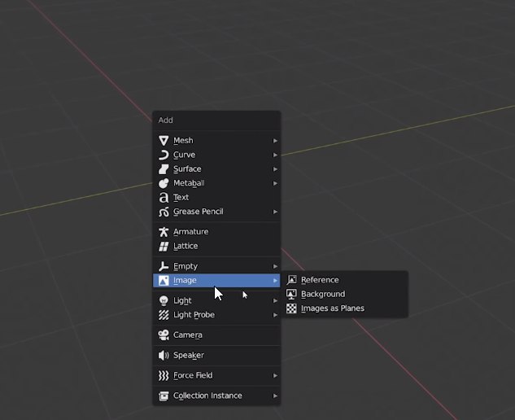Click the Image submenu arrow
Screen dimensions: 515x420
click(275, 280)
